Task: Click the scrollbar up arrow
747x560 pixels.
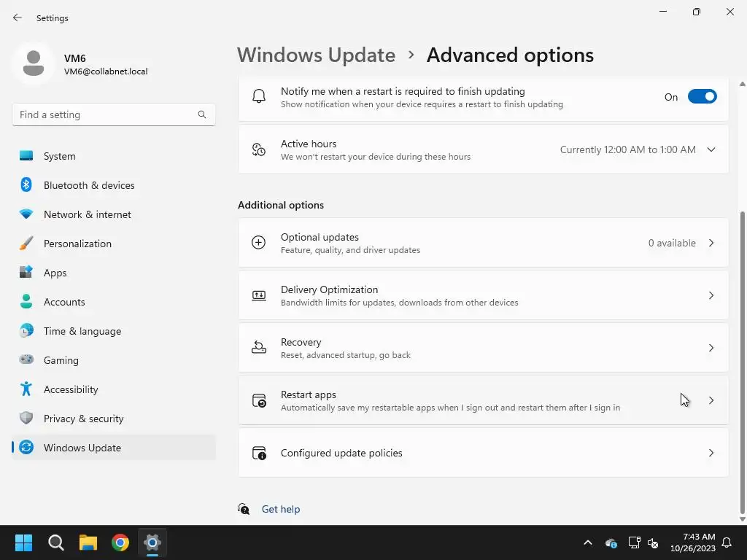Action: pyautogui.click(x=742, y=85)
